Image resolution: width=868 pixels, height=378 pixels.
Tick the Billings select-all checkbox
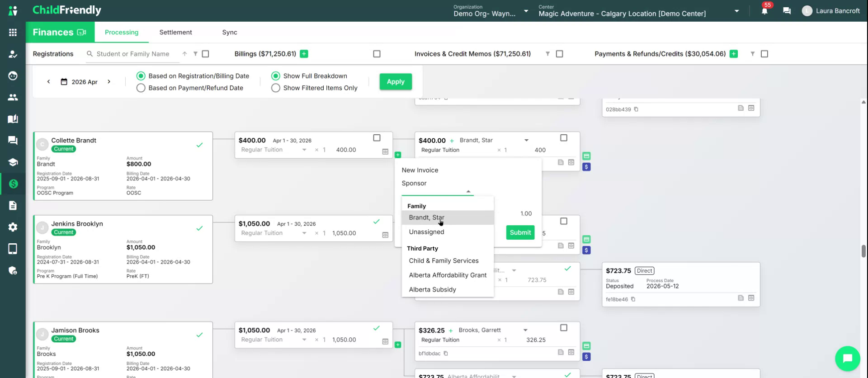pyautogui.click(x=377, y=54)
